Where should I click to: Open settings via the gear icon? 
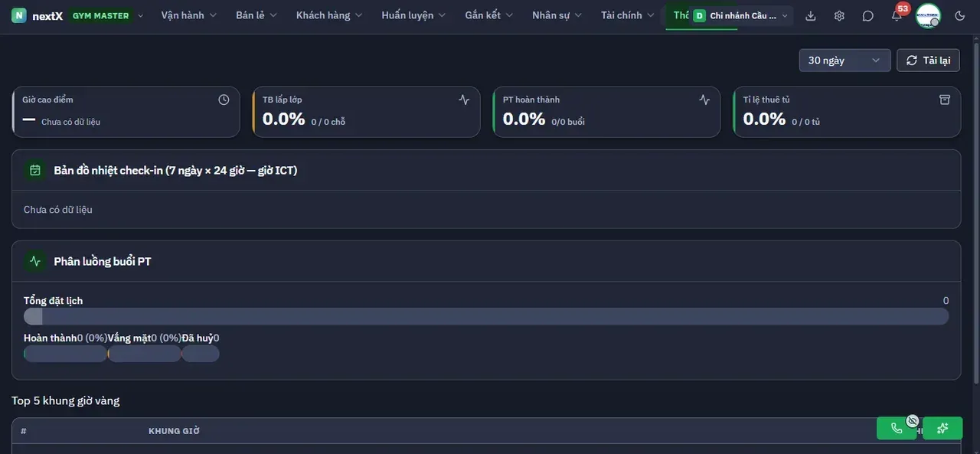pyautogui.click(x=839, y=15)
